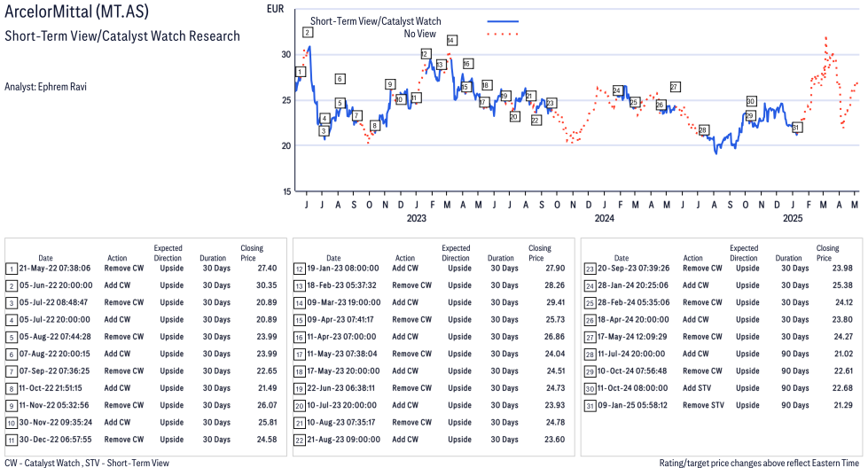Select the 'Short-Term View/Catalyst Watch Research' subtitle
This screenshot has height=468, width=868.
122,36
